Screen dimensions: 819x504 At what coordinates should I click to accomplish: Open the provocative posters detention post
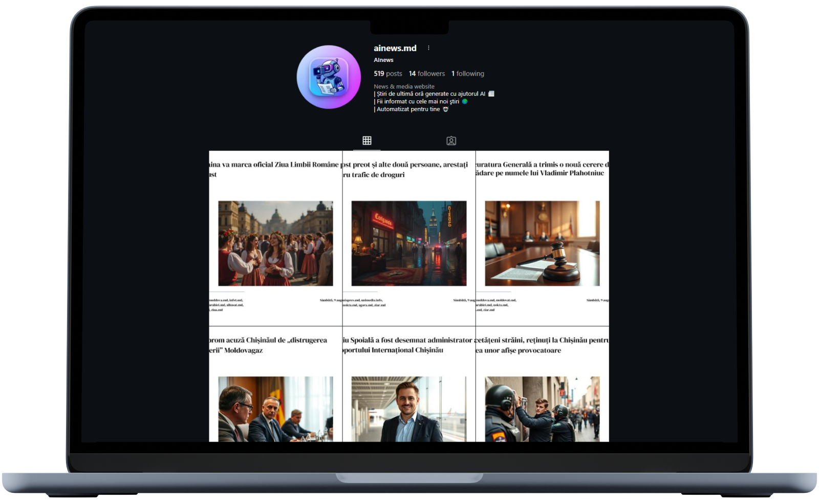(x=542, y=389)
